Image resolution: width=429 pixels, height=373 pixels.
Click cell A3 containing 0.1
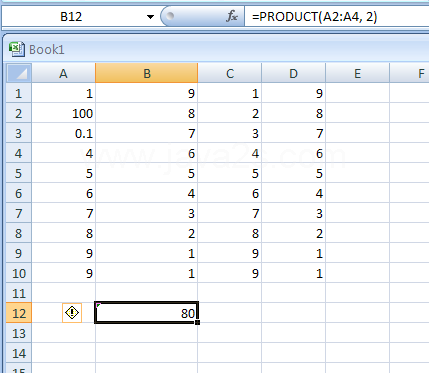63,133
